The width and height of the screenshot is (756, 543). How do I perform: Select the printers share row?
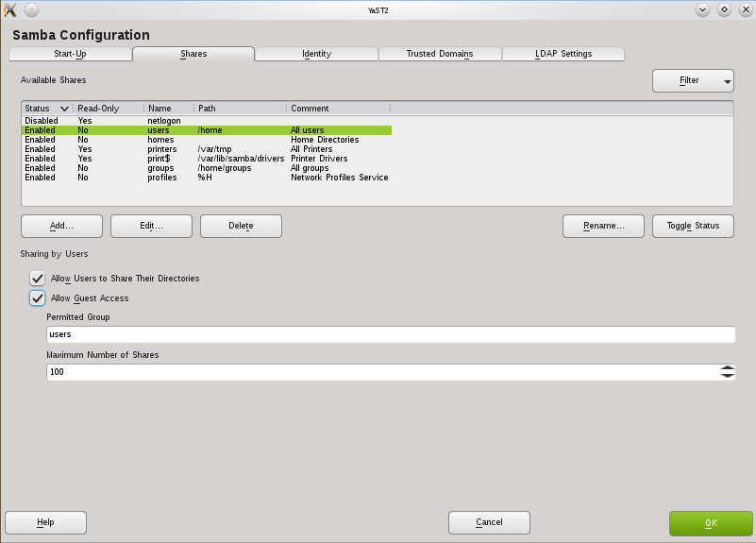point(207,149)
